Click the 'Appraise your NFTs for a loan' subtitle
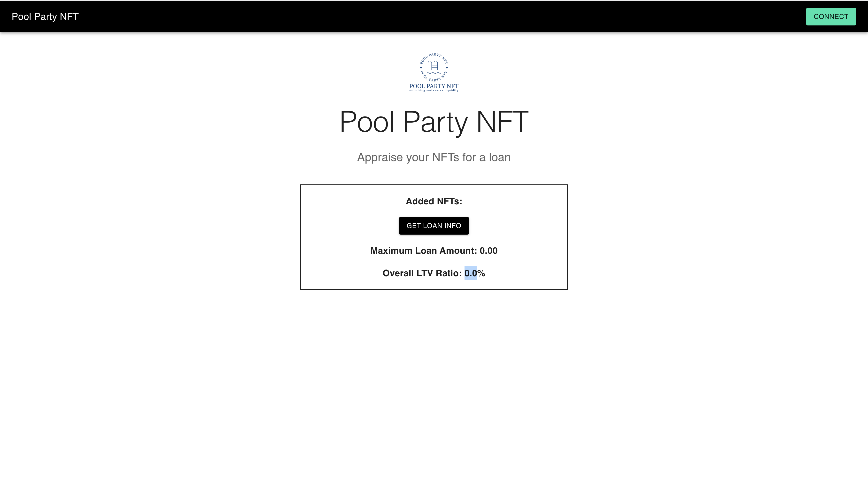This screenshot has height=490, width=868. pyautogui.click(x=434, y=158)
